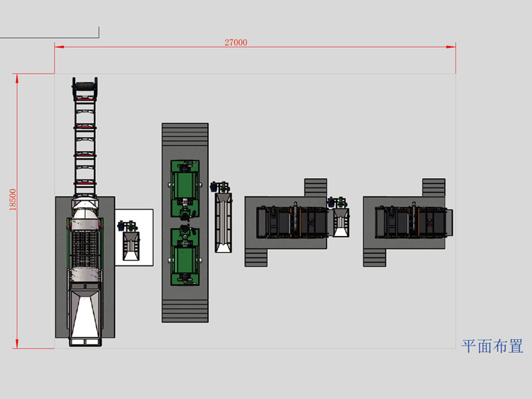Screen dimensions: 532x399
Task: Select the small hopper between the right stations
Action: 341,221
